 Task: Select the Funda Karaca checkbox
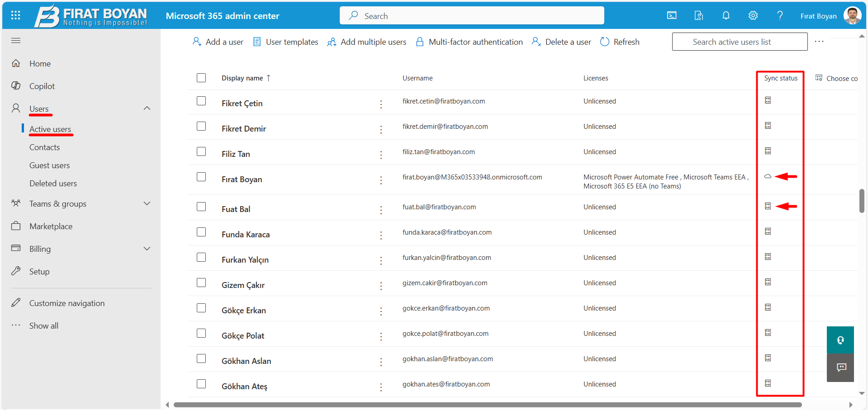click(201, 232)
